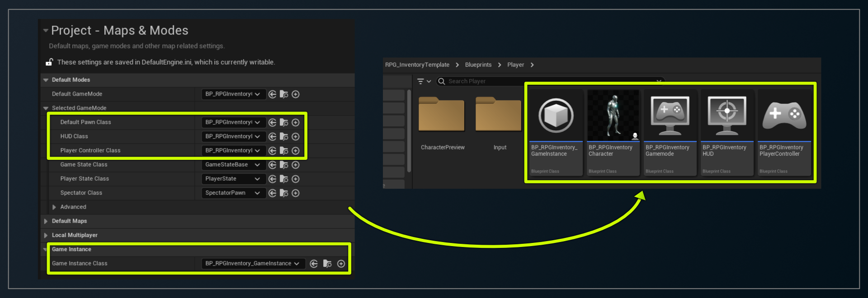This screenshot has width=868, height=298.
Task: Click use-selected-asset arrow for Default GameMode
Action: (x=272, y=94)
